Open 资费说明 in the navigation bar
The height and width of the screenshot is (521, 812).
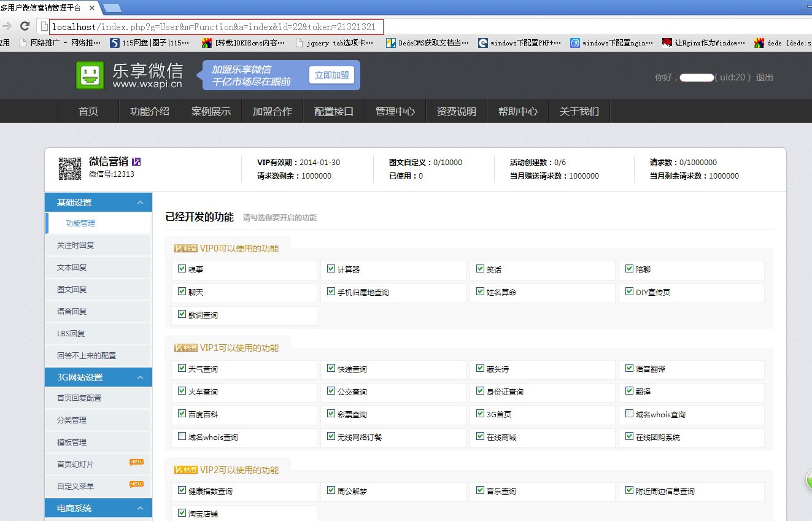[x=457, y=111]
